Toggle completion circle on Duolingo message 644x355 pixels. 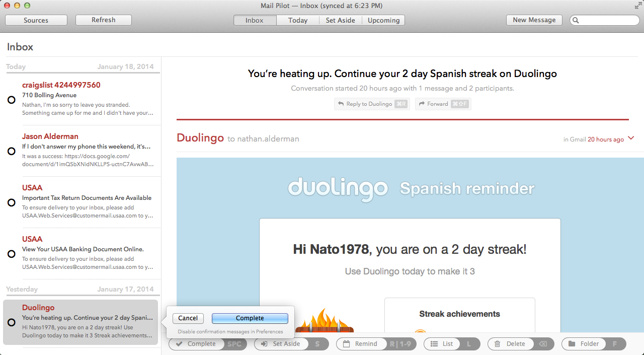click(12, 322)
